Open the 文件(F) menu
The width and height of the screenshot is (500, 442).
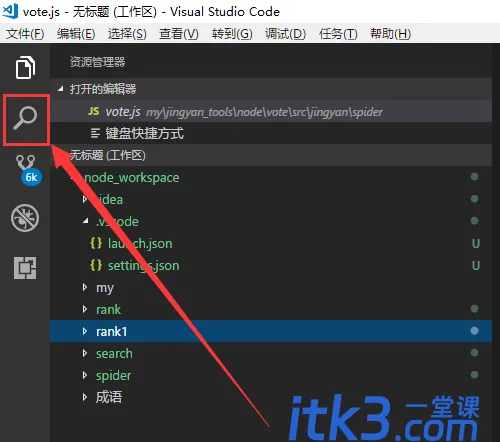click(x=25, y=34)
